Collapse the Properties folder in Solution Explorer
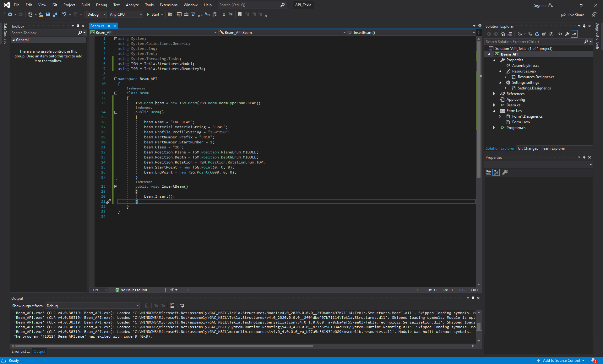The width and height of the screenshot is (603, 364). [495, 60]
